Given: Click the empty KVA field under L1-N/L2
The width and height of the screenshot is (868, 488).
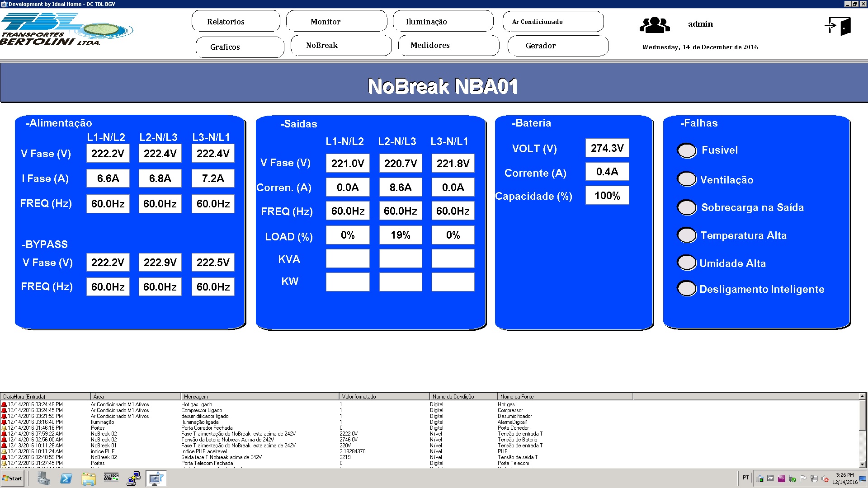Looking at the screenshot, I should click(348, 259).
